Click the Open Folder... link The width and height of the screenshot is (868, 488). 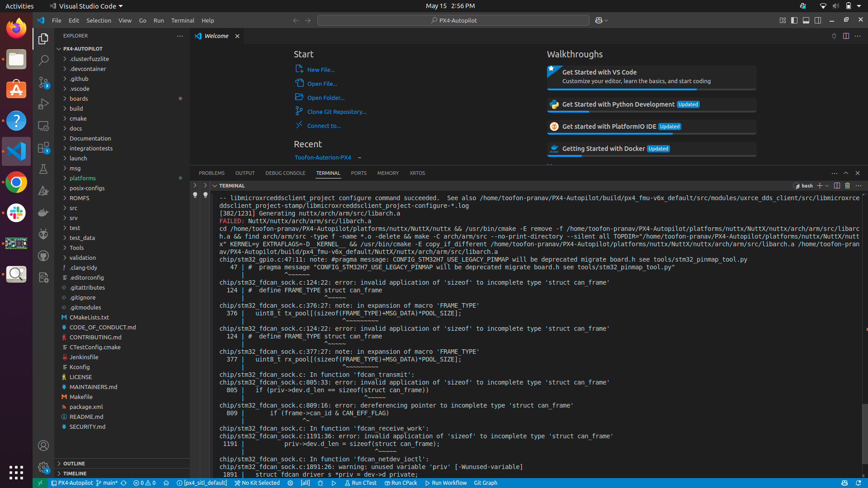point(326,98)
